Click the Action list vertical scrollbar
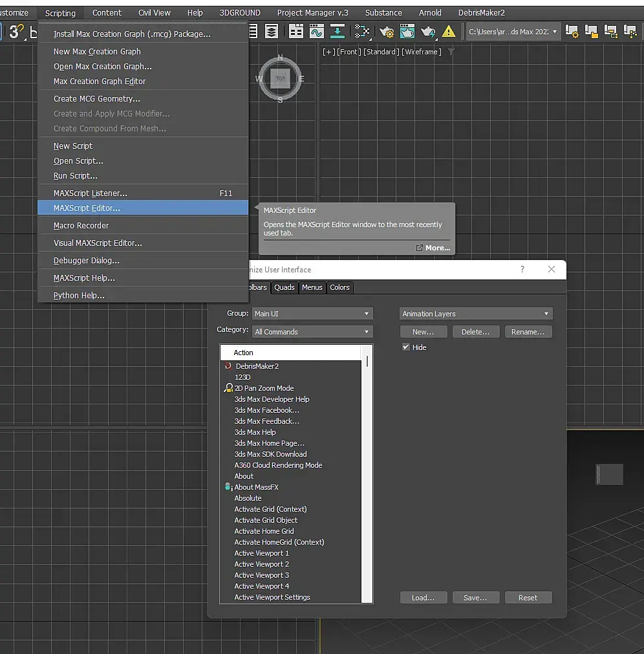The image size is (644, 654). [367, 360]
